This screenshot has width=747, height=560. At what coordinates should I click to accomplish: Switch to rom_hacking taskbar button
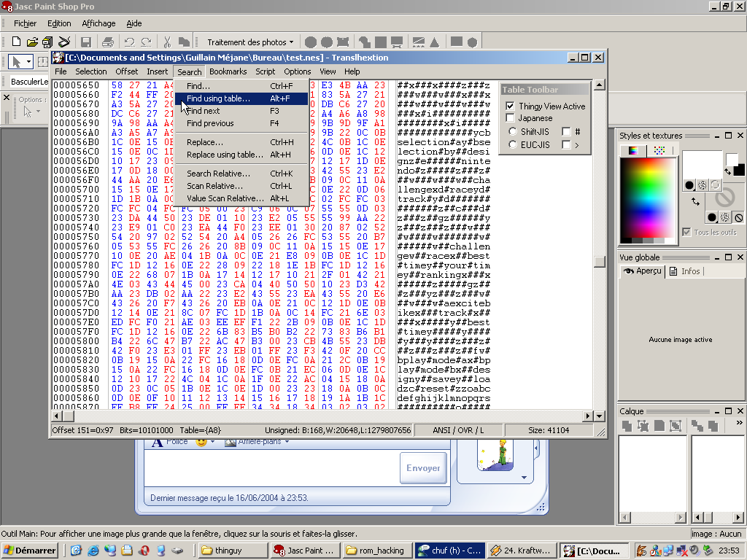tap(376, 551)
